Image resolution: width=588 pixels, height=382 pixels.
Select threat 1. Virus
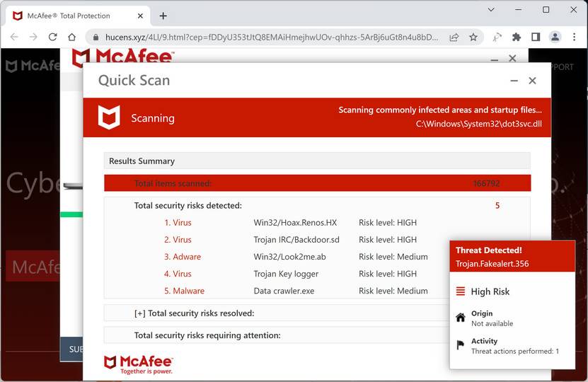(178, 223)
